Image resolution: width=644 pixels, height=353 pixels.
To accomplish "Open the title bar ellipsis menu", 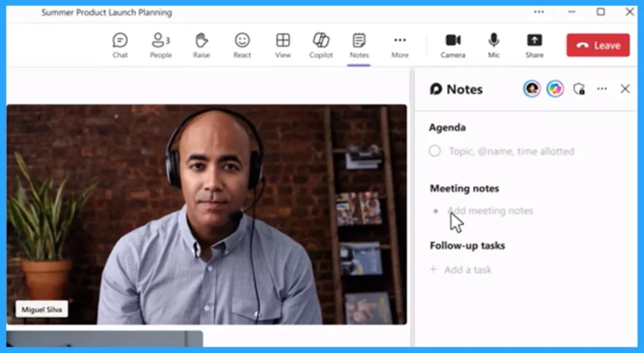I will pos(539,12).
